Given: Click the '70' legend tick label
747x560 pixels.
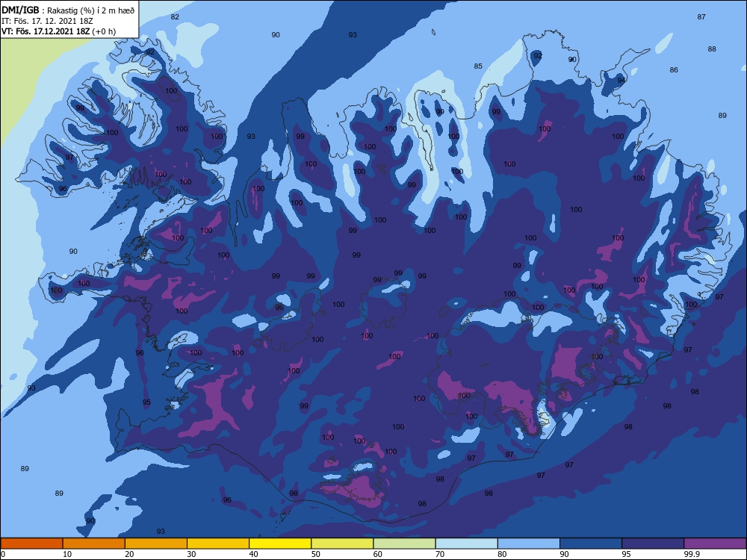Looking at the screenshot, I should [440, 554].
